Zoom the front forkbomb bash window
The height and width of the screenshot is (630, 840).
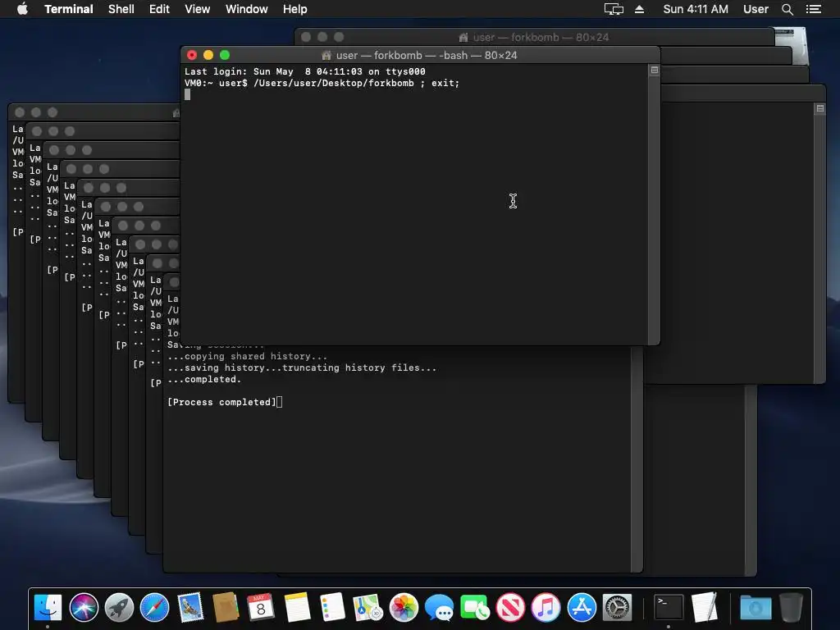[x=225, y=55]
